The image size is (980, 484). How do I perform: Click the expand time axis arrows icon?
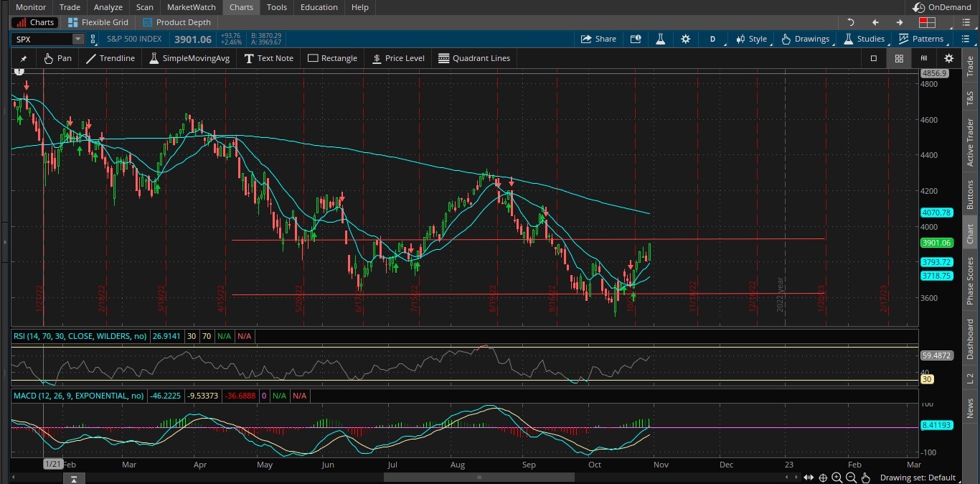809,478
